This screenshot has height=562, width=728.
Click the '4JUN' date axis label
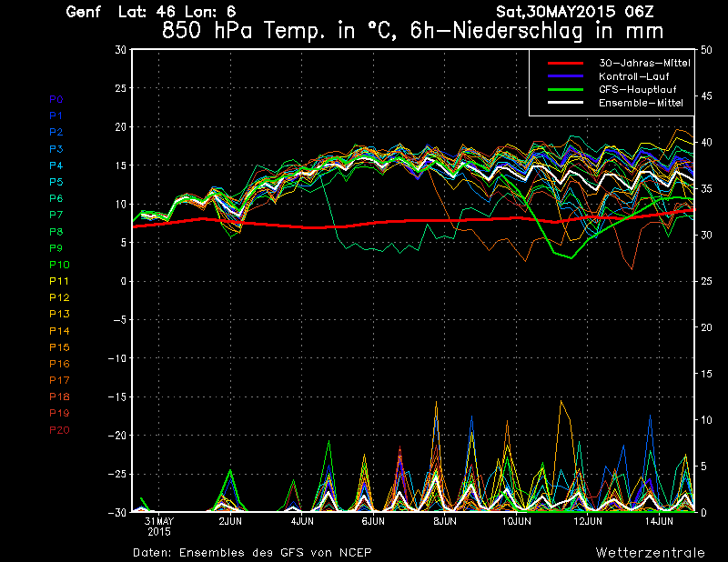pos(302,522)
